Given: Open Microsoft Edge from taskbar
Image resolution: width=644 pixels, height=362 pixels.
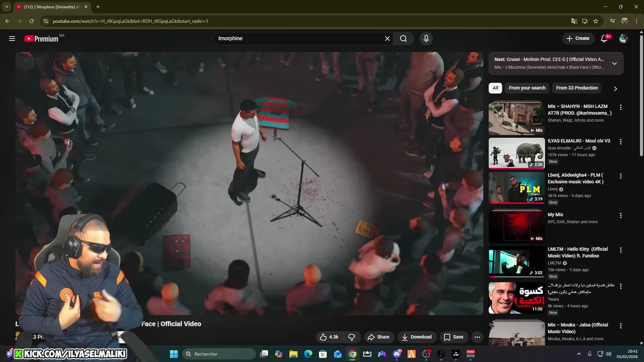Looking at the screenshot, I should pyautogui.click(x=308, y=354).
